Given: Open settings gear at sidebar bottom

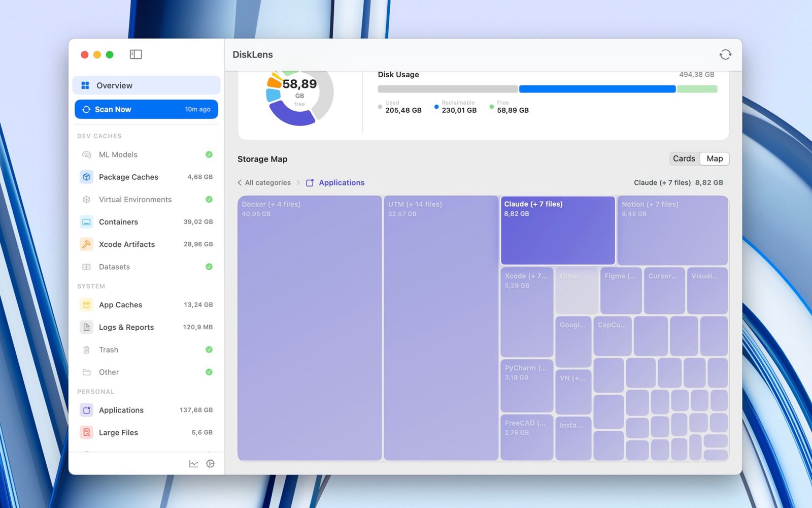Looking at the screenshot, I should coord(210,464).
